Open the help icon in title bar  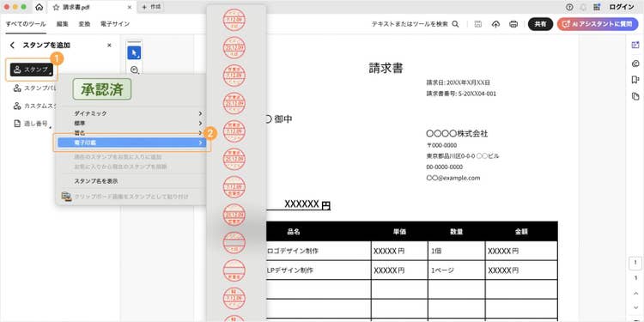[569, 7]
